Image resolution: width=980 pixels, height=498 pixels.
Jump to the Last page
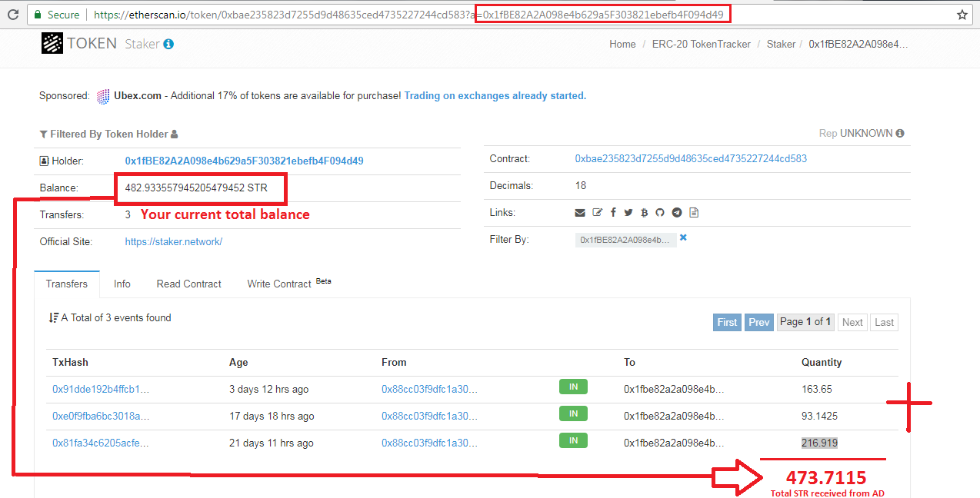click(885, 322)
